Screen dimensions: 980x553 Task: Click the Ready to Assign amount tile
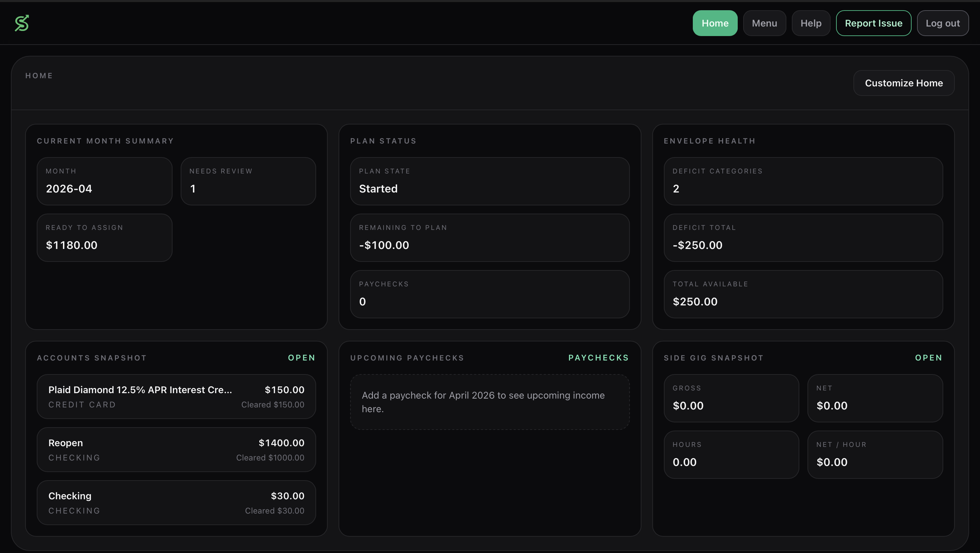click(104, 238)
